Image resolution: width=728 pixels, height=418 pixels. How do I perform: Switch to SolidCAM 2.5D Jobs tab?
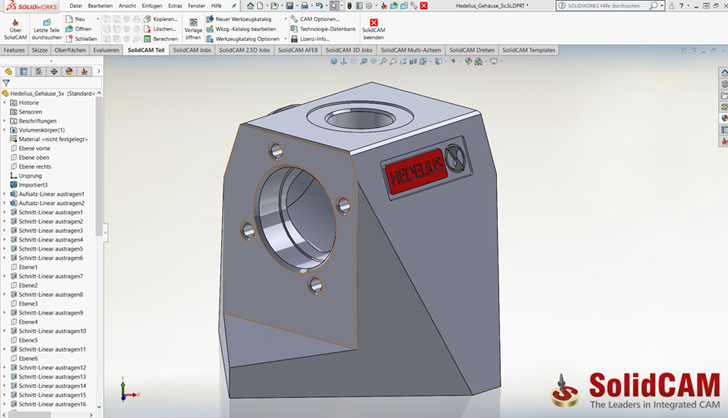click(x=244, y=50)
